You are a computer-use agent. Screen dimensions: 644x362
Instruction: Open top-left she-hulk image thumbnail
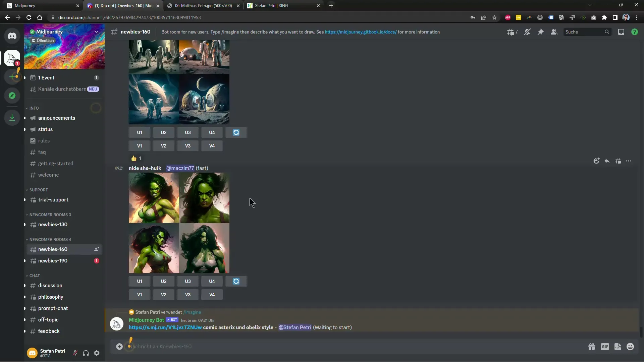tap(154, 198)
